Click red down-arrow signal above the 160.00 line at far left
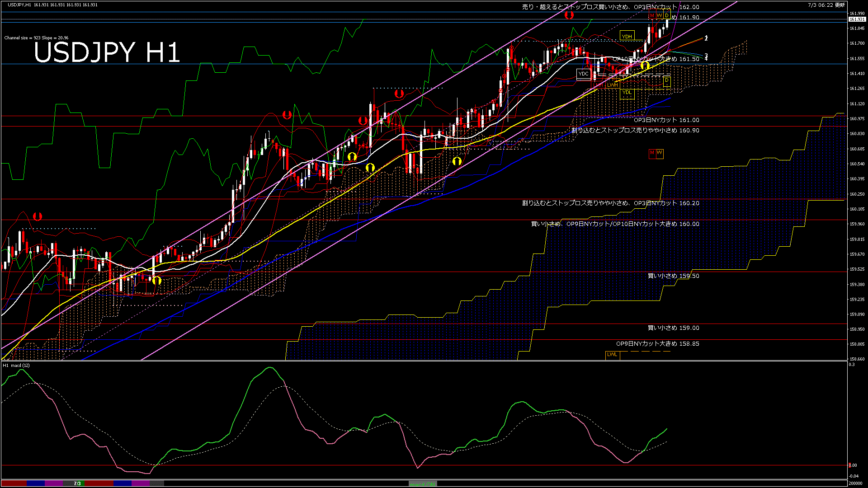 38,216
